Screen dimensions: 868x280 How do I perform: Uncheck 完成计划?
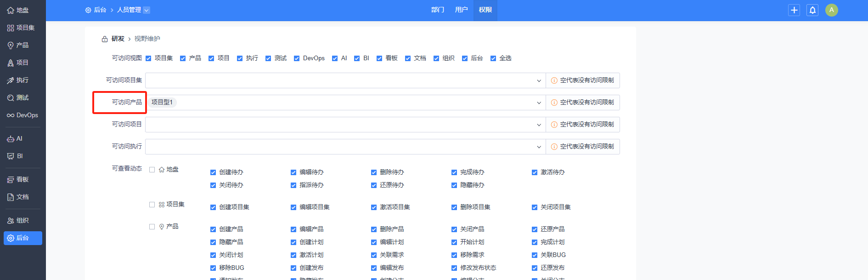click(x=535, y=242)
